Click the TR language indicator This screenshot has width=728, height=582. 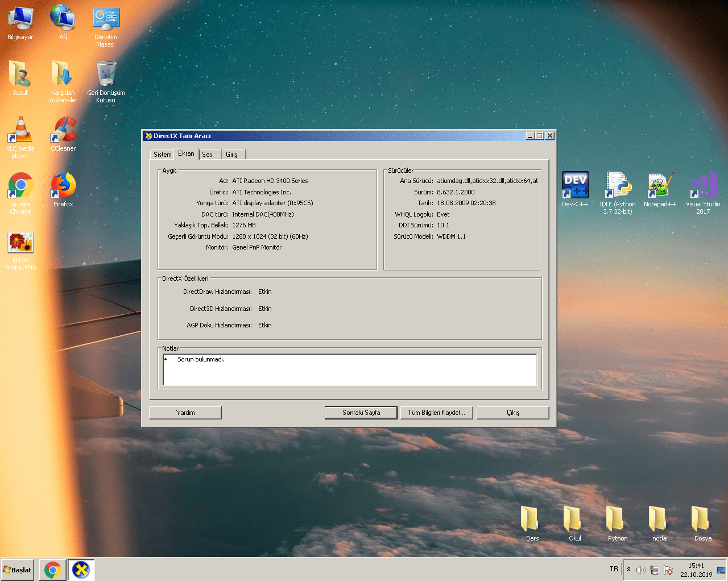pyautogui.click(x=614, y=569)
